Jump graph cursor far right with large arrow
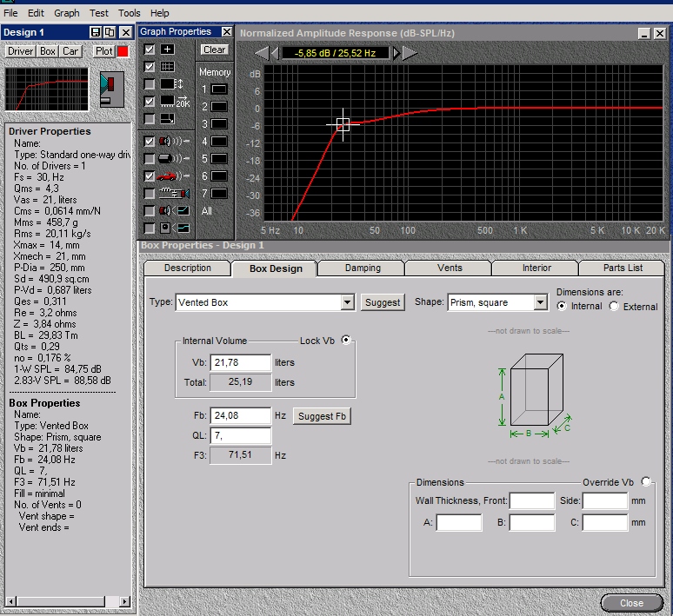Screen dimensions: 673x616 [x=410, y=54]
